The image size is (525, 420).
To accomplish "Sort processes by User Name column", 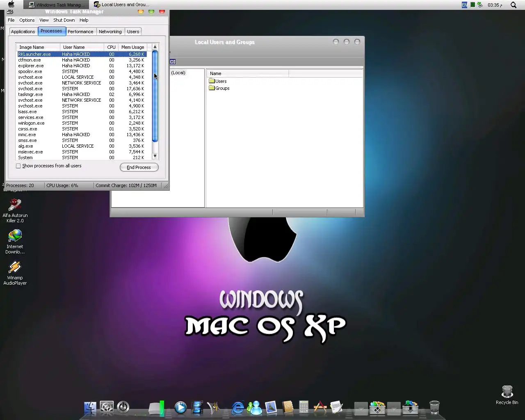I will [82, 47].
